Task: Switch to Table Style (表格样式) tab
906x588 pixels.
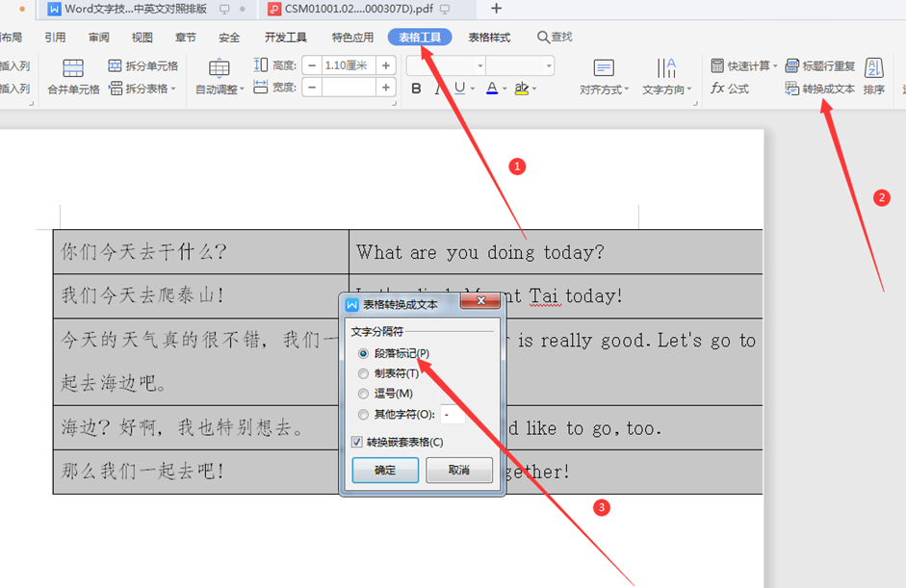Action: click(x=489, y=38)
